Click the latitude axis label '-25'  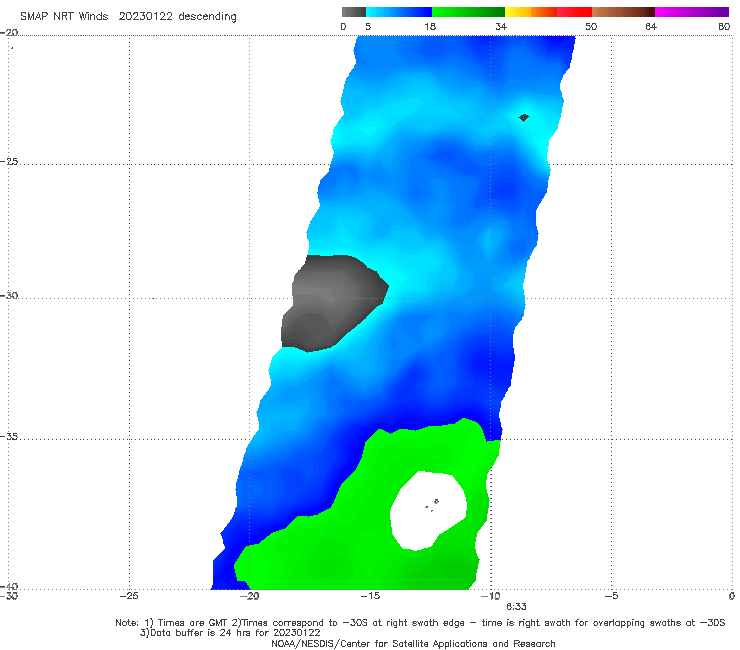pyautogui.click(x=9, y=161)
